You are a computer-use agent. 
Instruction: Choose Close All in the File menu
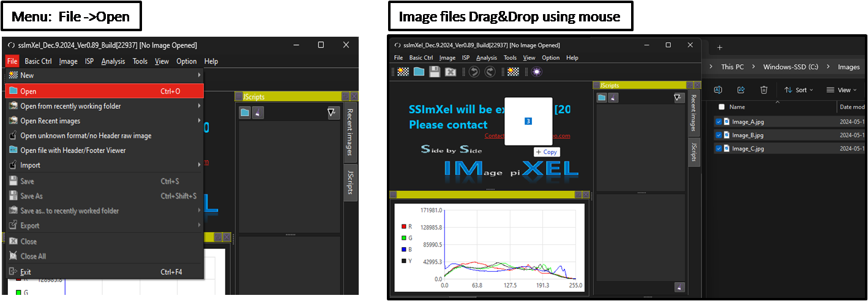tap(104, 256)
